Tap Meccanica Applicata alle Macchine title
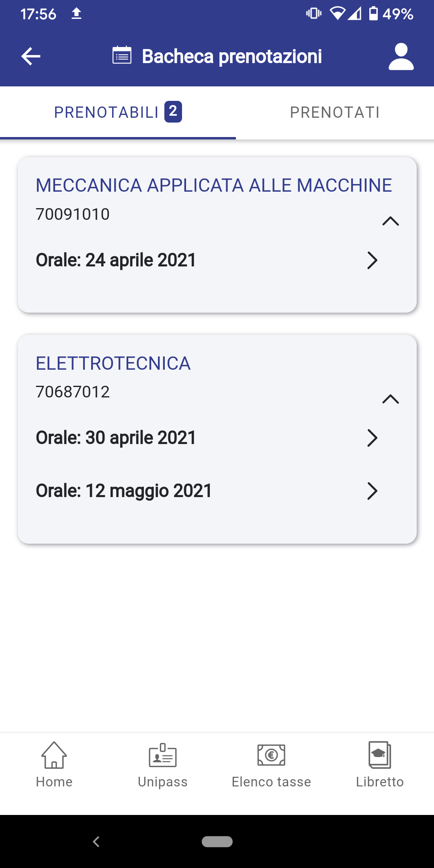 [214, 185]
